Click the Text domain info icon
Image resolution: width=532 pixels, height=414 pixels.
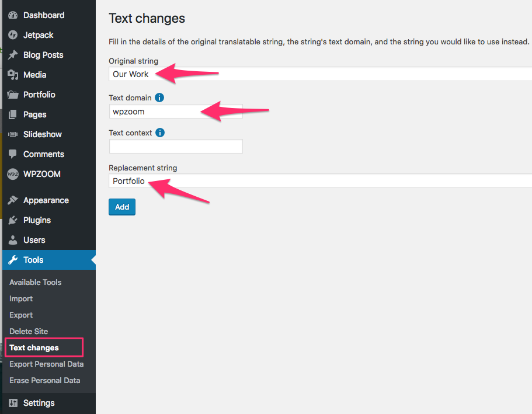(159, 98)
